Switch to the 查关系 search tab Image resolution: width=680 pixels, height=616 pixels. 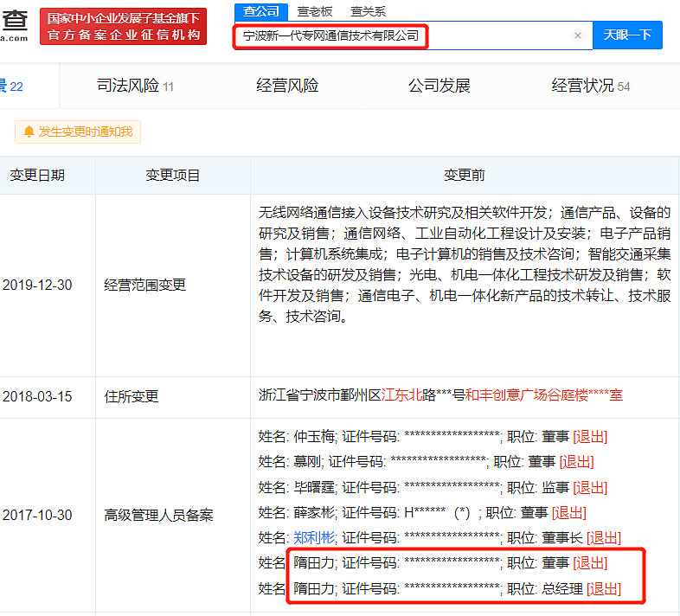[x=368, y=12]
